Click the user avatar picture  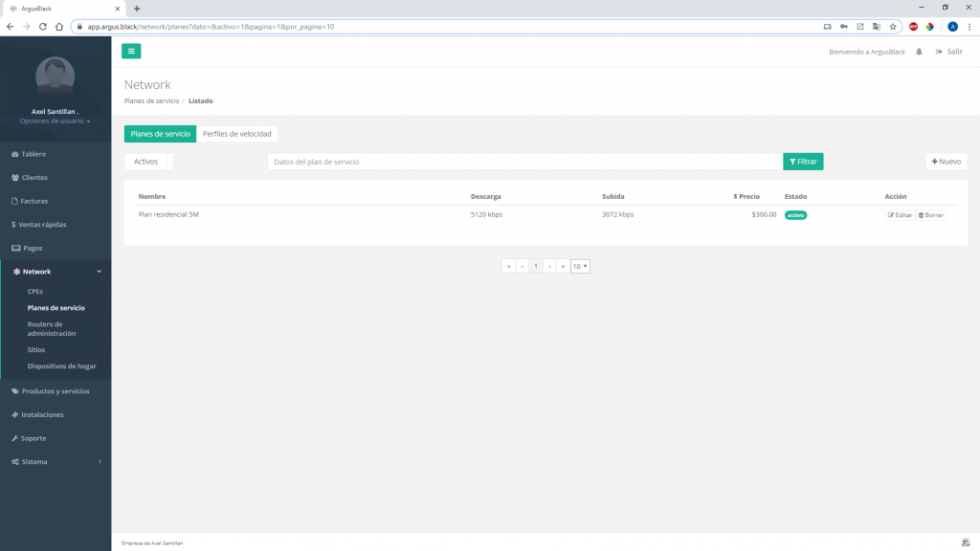(x=55, y=77)
